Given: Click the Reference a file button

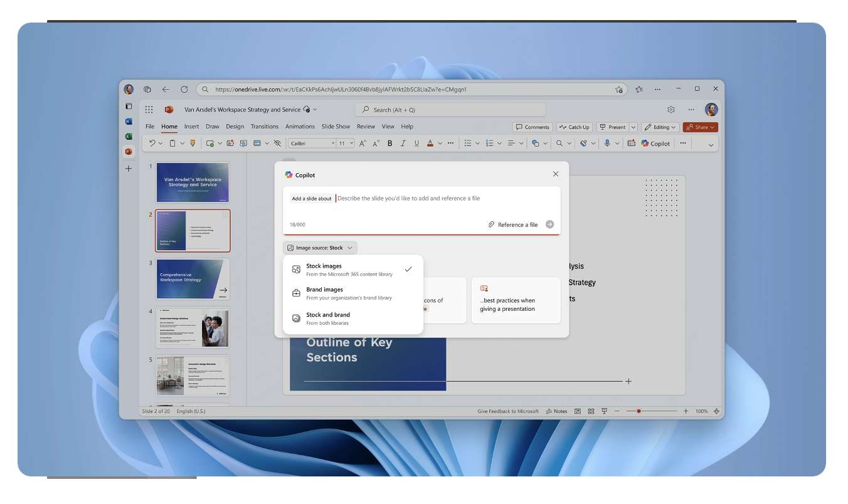Looking at the screenshot, I should [x=512, y=224].
